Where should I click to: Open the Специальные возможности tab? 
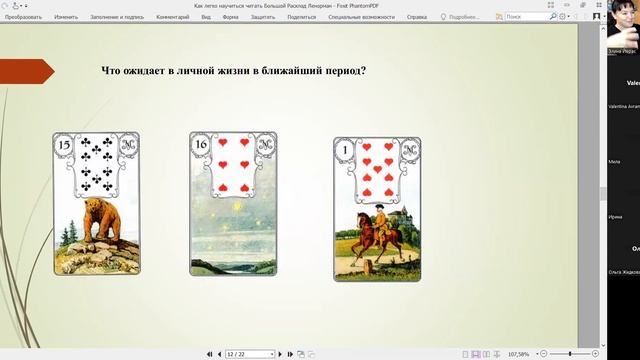coord(361,17)
